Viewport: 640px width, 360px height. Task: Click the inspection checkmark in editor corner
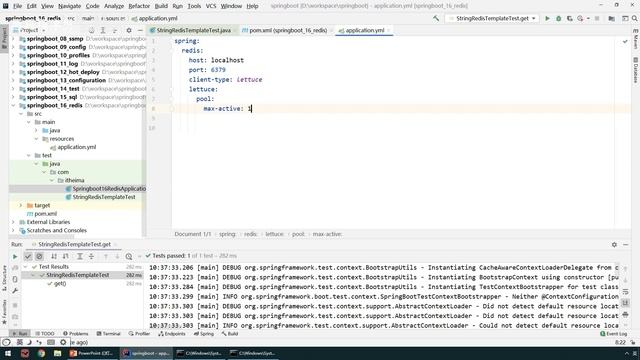(625, 42)
